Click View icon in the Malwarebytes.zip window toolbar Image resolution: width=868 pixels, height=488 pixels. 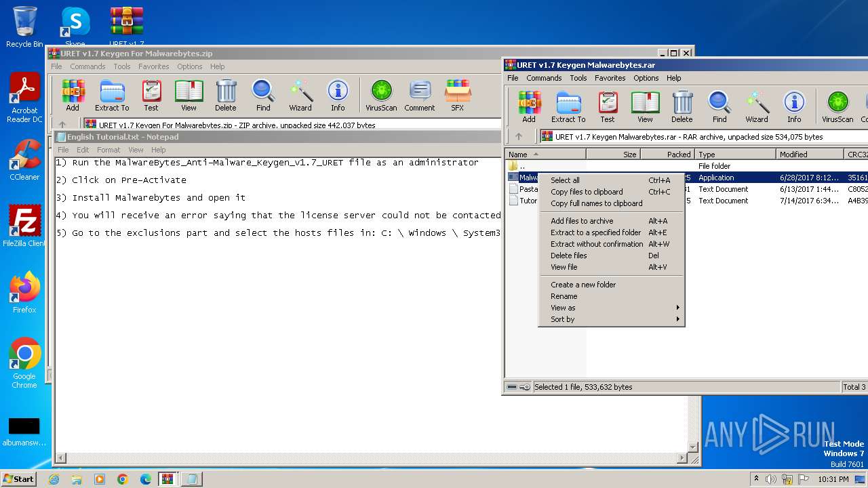(x=189, y=95)
